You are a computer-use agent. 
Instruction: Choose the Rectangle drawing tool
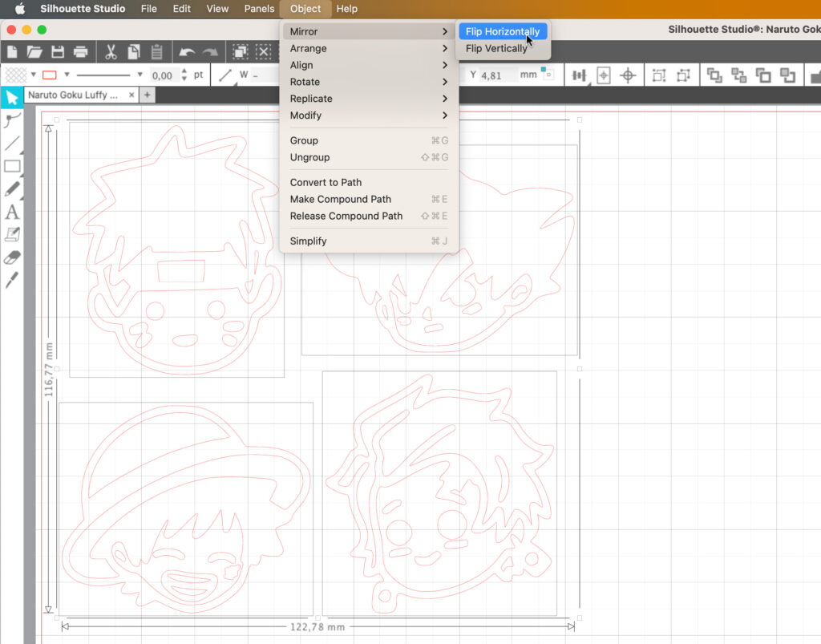[x=12, y=167]
